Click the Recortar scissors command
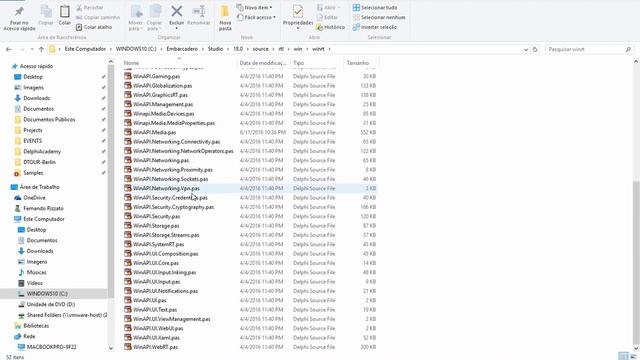Image resolution: width=640 pixels, height=360 pixels. tap(89, 8)
